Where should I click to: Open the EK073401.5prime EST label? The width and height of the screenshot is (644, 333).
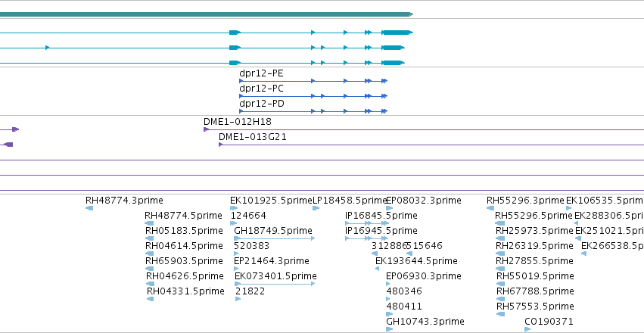pyautogui.click(x=276, y=276)
